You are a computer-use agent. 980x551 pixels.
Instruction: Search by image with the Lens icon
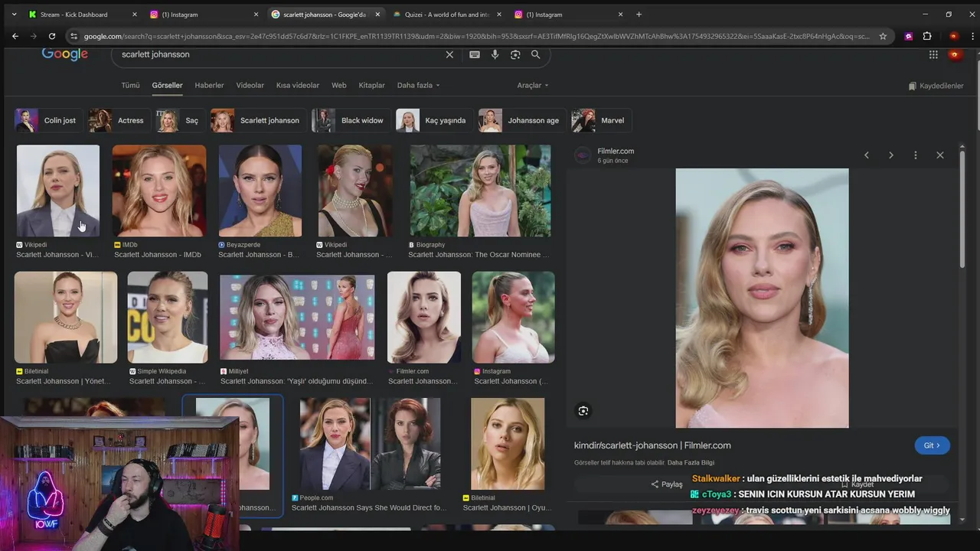pyautogui.click(x=515, y=54)
